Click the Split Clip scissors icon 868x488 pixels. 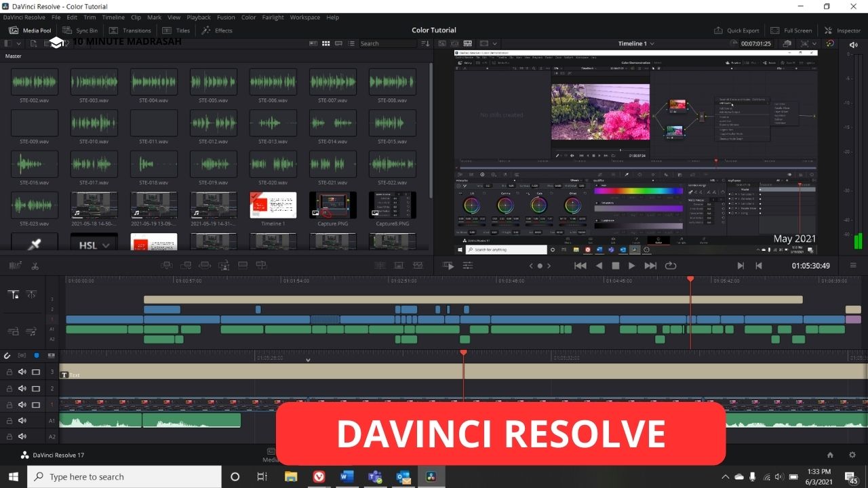pos(35,266)
